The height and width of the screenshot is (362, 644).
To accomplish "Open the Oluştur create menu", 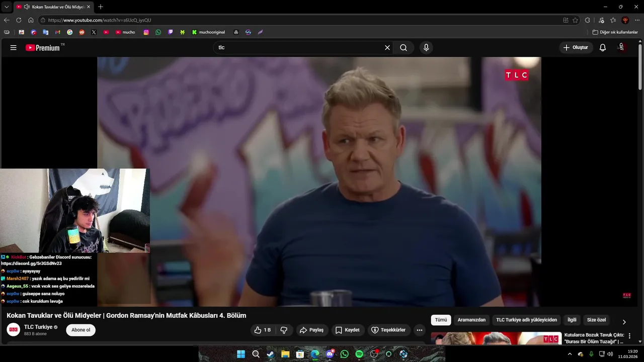I will pos(576,48).
